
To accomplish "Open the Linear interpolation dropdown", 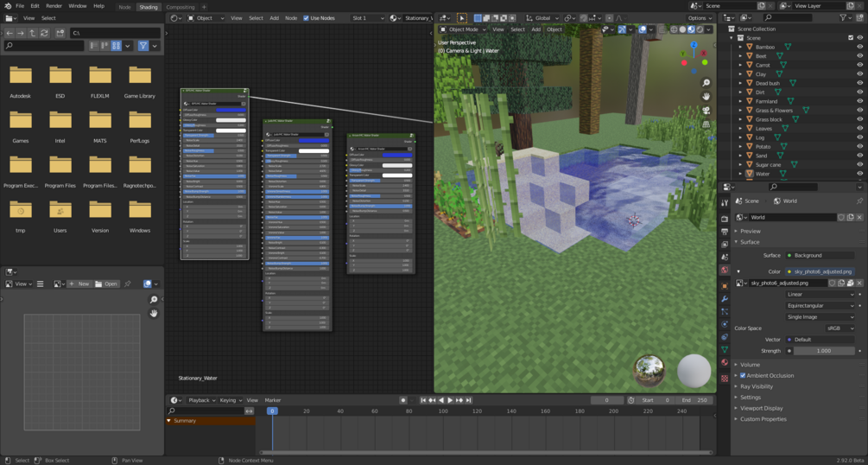I will pos(820,294).
